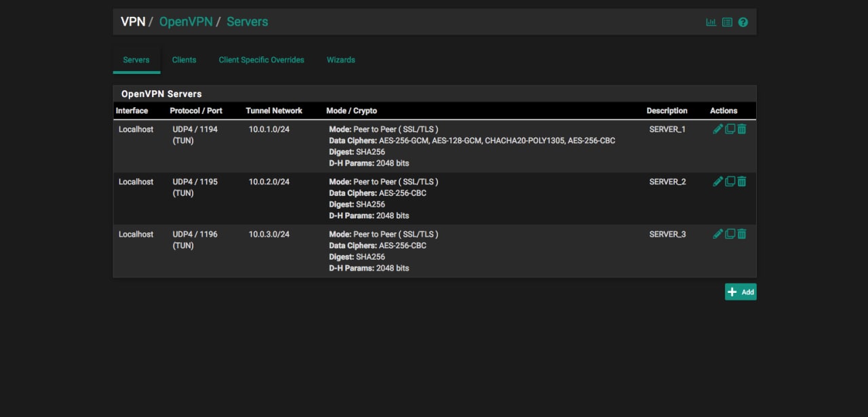Image resolution: width=868 pixels, height=417 pixels.
Task: Select the SERVER_3 description text
Action: pos(667,234)
